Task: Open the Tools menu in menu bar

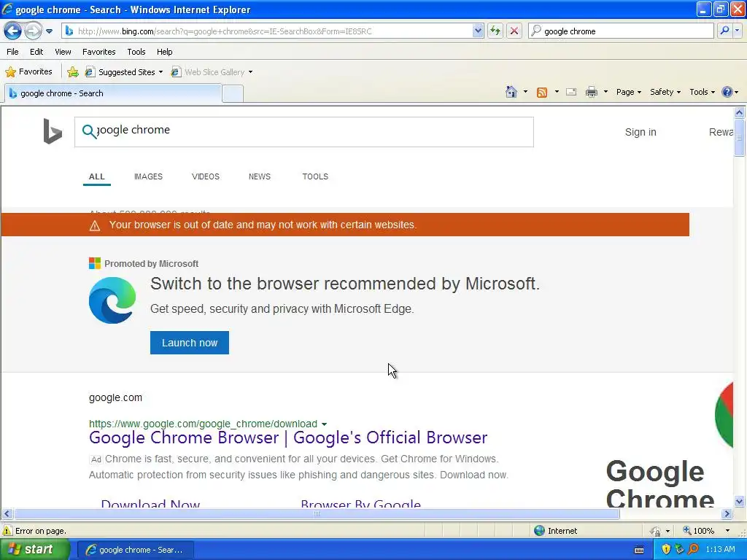Action: point(136,52)
